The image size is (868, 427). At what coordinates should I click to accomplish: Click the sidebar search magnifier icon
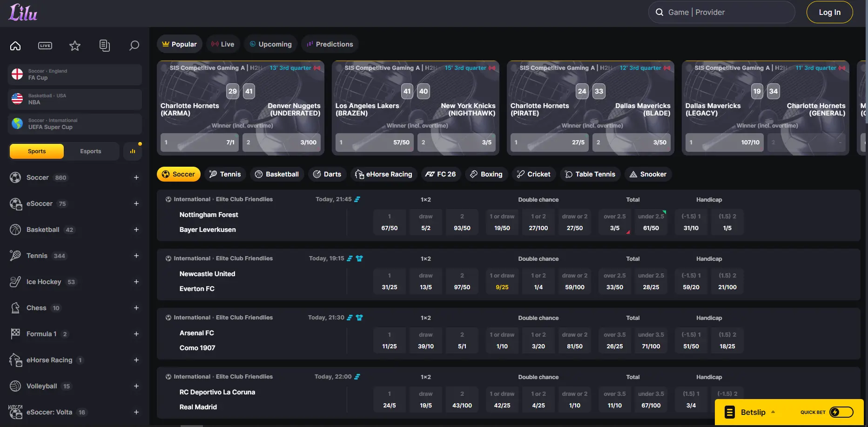(134, 46)
